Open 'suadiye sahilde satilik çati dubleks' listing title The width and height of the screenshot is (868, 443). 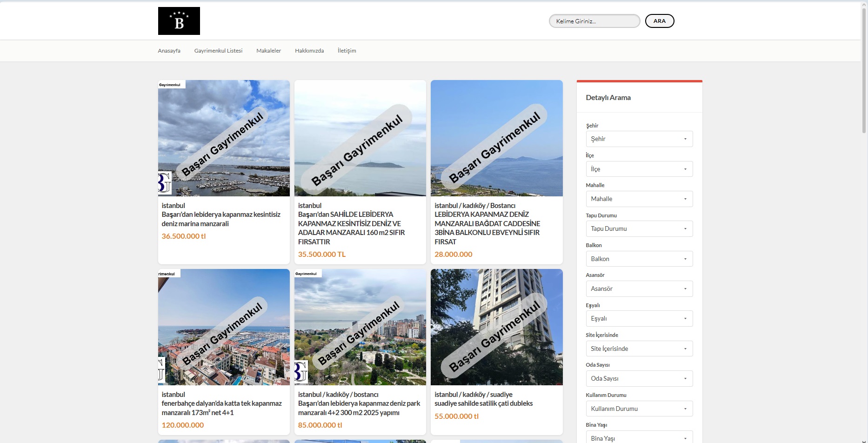(x=484, y=403)
